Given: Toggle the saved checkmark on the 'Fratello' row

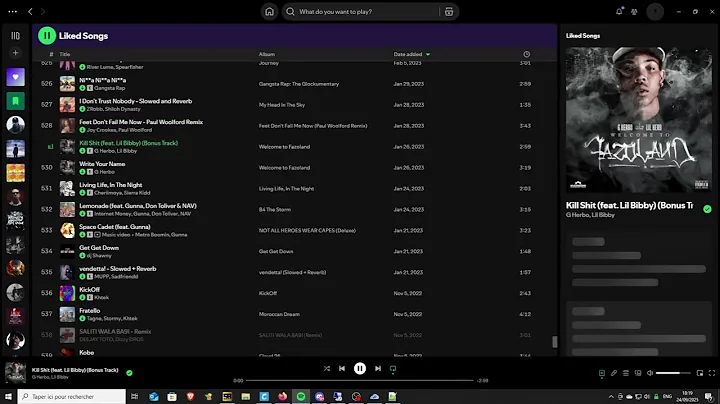Looking at the screenshot, I should [x=82, y=318].
